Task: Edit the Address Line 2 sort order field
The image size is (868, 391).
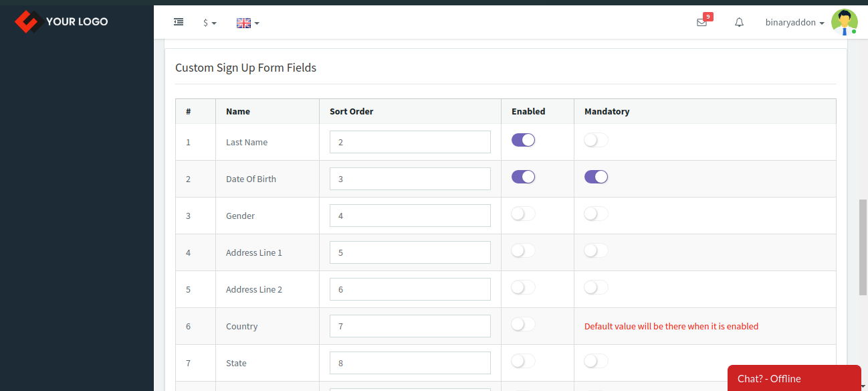Action: coord(410,289)
